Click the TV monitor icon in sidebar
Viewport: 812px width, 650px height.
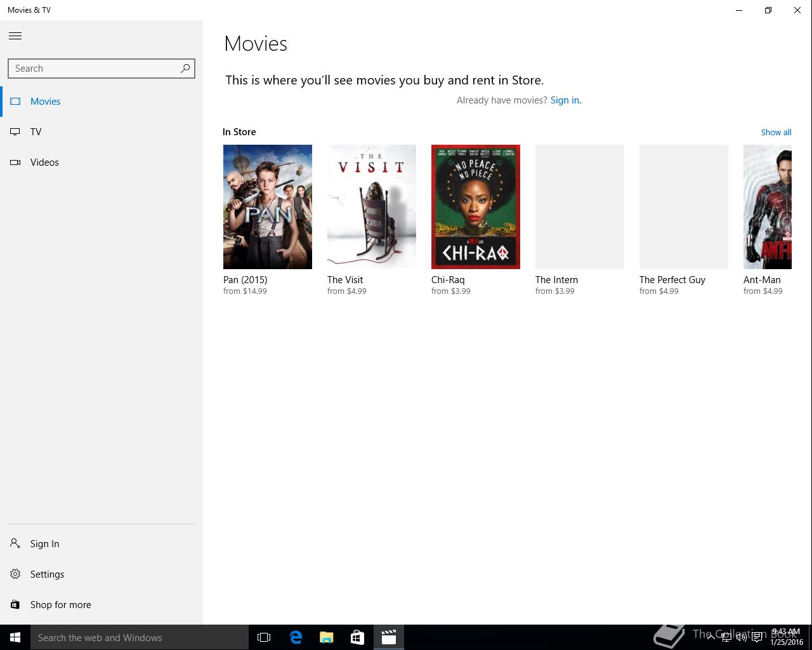(15, 132)
